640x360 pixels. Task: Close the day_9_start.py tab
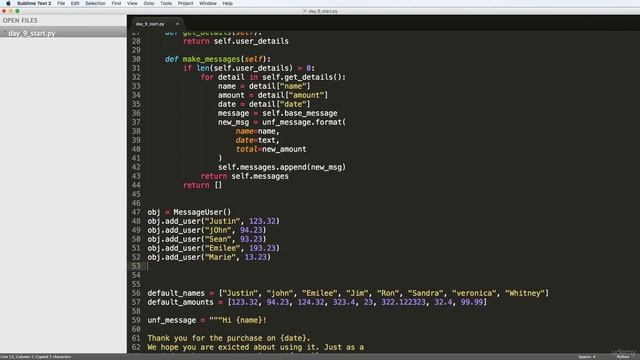(x=177, y=24)
